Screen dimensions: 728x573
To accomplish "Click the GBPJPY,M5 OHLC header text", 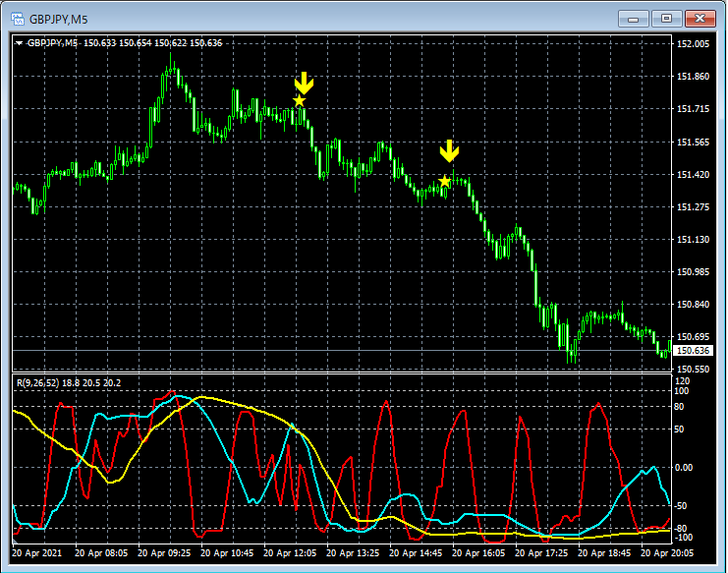I will pos(125,43).
